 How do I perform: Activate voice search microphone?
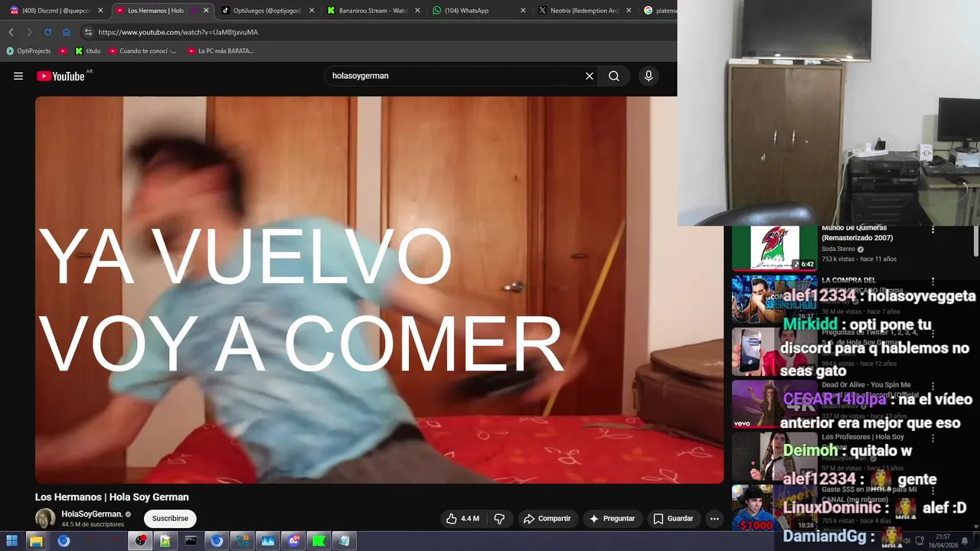point(648,76)
